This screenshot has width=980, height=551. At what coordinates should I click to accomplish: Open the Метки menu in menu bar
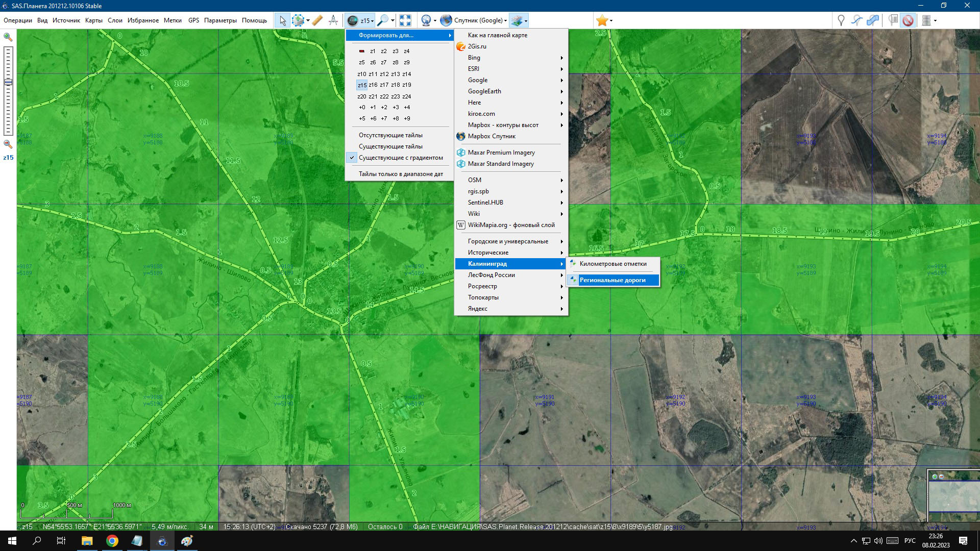coord(173,20)
